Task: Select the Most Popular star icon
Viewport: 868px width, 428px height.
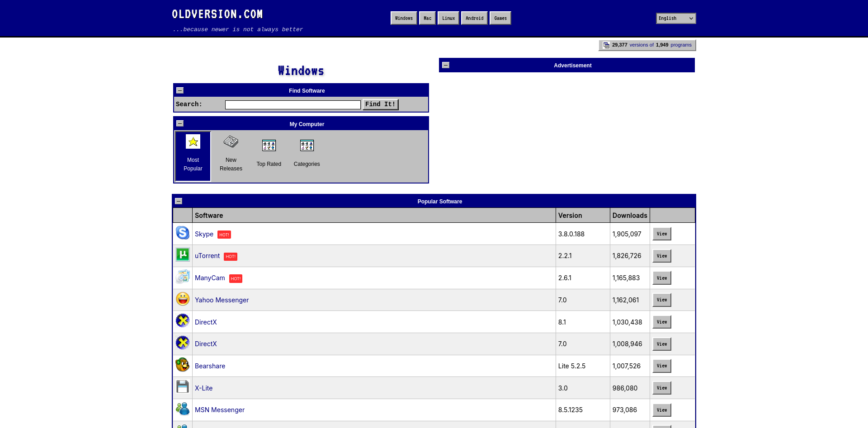Action: (x=193, y=142)
